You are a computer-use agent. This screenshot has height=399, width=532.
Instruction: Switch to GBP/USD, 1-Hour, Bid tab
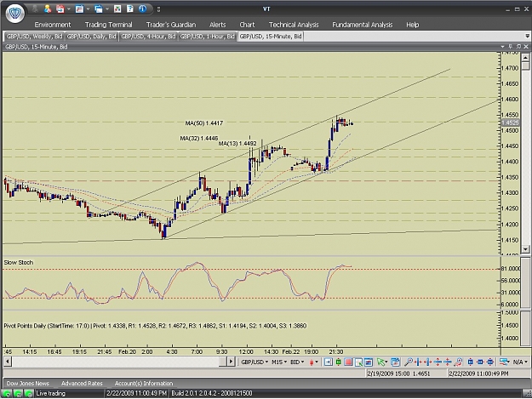click(208, 37)
